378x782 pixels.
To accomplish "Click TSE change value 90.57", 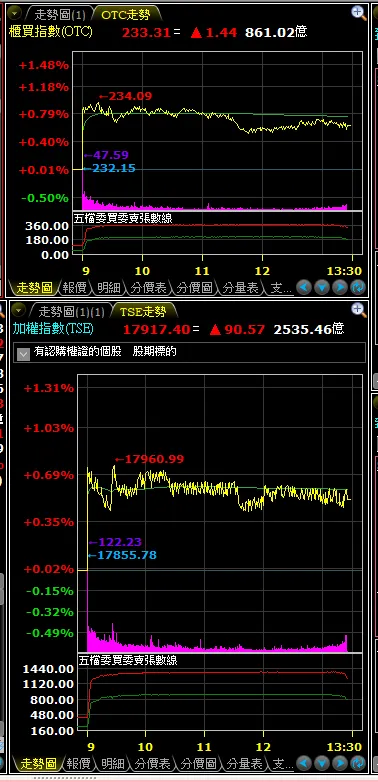I will pos(244,329).
